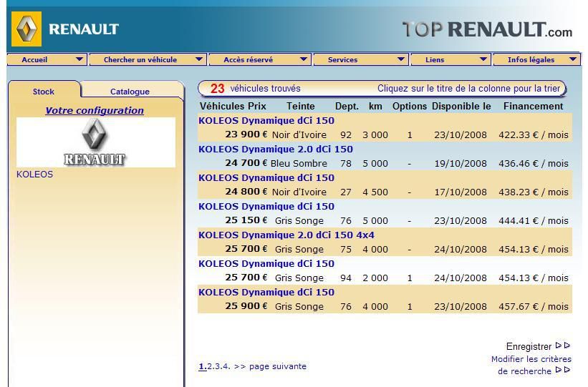Sort results by Dept. column
Screen dimensions: 588x387
coord(347,106)
